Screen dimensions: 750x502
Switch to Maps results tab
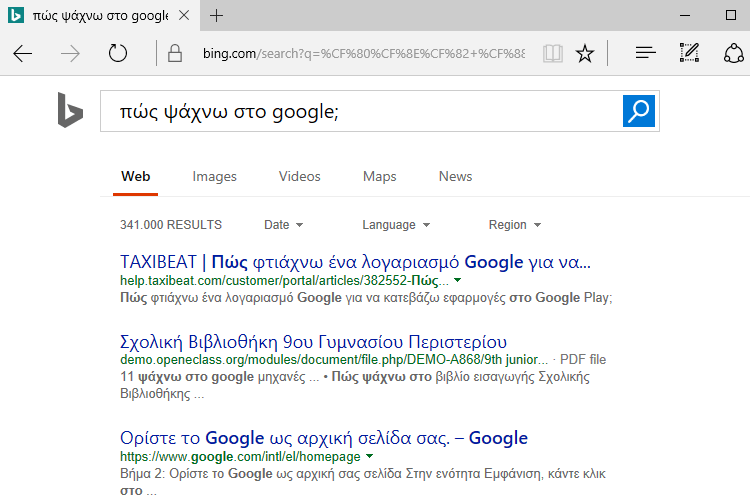coord(379,176)
